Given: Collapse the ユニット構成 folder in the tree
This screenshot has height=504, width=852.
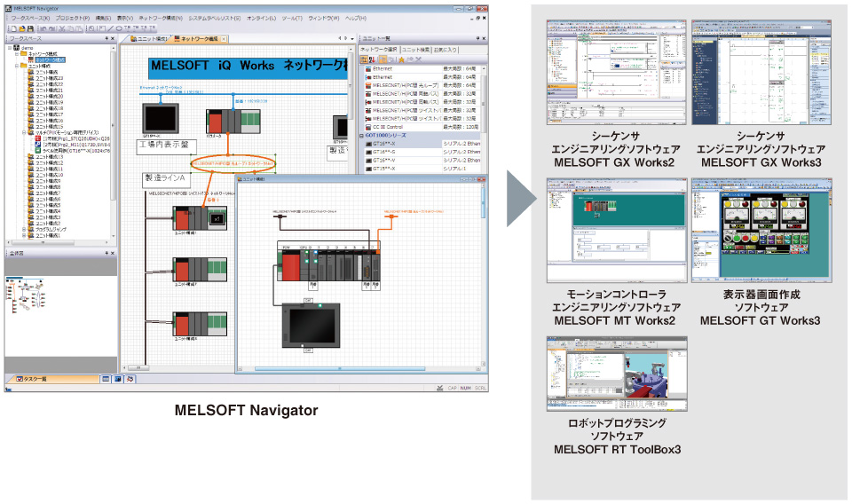Looking at the screenshot, I should coord(17,66).
